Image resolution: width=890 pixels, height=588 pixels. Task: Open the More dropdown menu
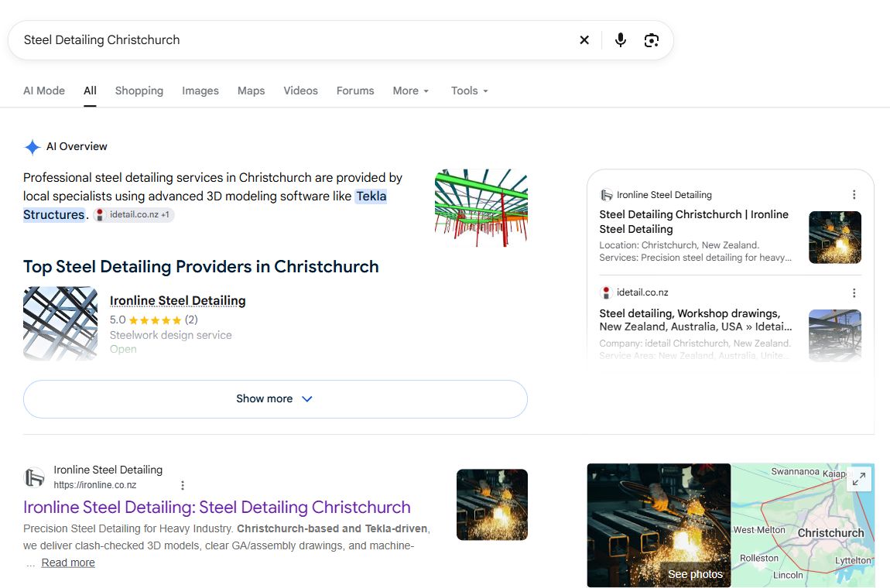(411, 91)
